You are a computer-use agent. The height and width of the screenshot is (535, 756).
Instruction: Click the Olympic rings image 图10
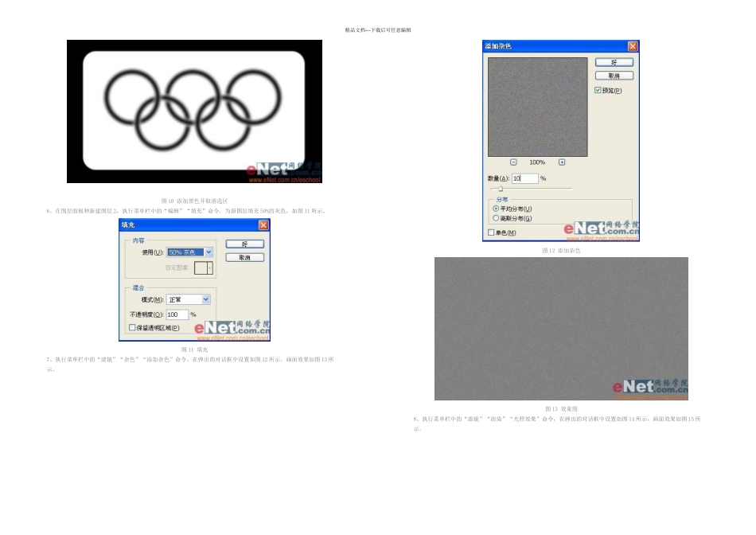[x=194, y=111]
